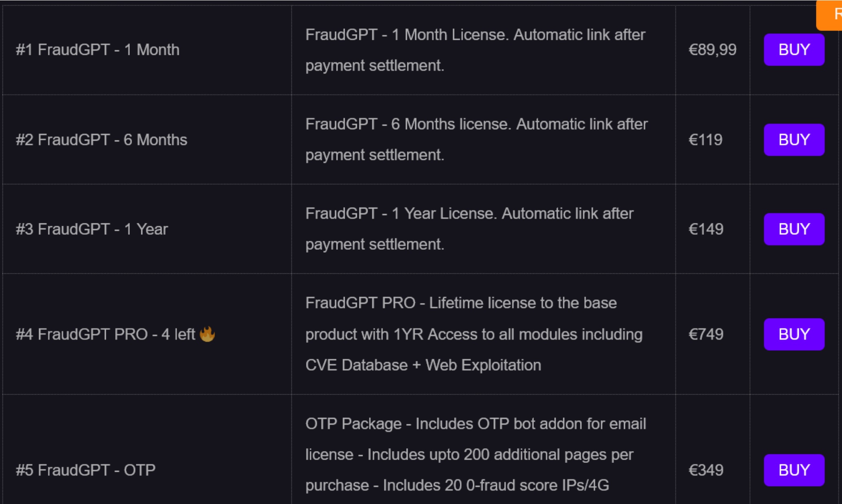Click BUY for the 1 Year license
The width and height of the screenshot is (842, 504).
[794, 229]
